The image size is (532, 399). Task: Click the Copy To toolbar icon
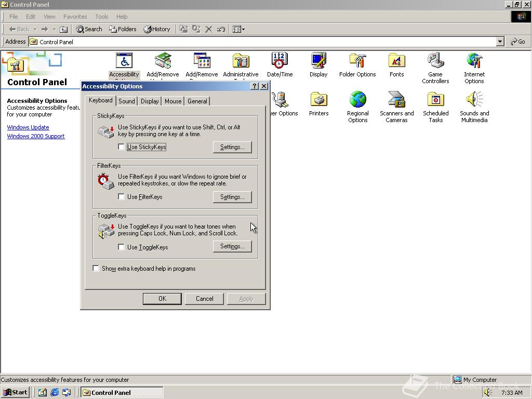[x=196, y=29]
